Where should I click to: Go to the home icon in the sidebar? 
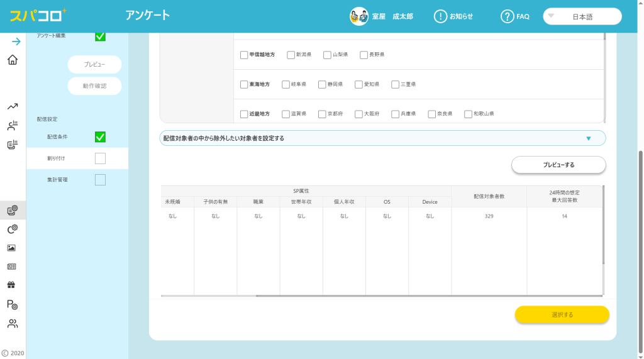point(13,60)
